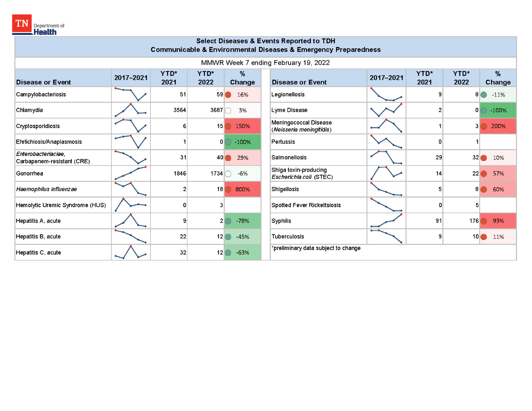Select the white indicator circle in the Chlamydia row
The width and height of the screenshot is (532, 411).
coord(228,111)
